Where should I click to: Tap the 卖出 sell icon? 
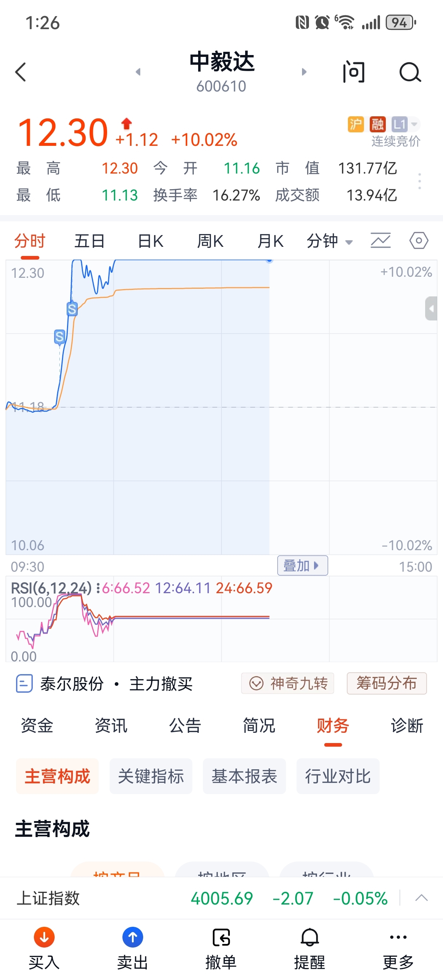tap(132, 937)
